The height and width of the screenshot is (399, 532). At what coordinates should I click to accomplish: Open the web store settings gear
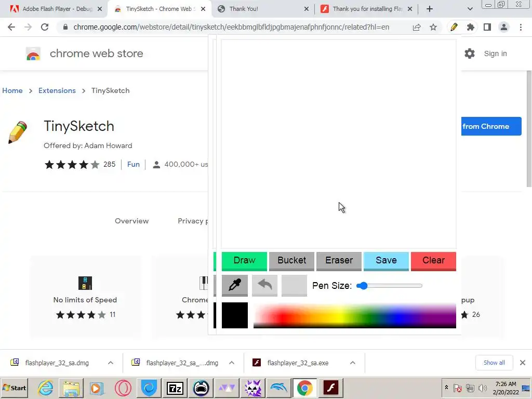coord(470,54)
